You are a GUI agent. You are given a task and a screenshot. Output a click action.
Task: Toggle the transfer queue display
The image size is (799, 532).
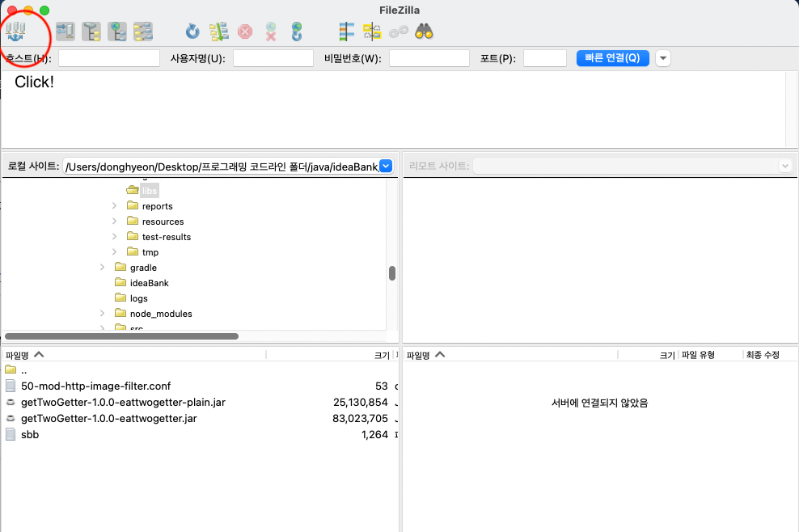pos(143,32)
